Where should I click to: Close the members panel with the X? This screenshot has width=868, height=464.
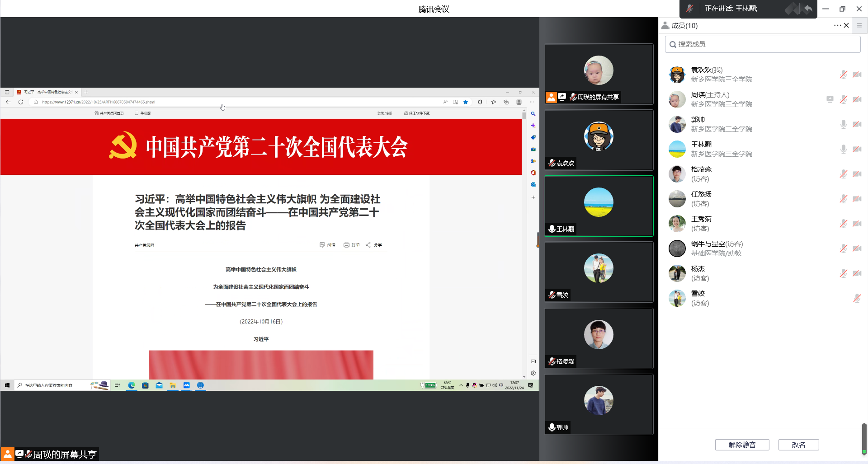(846, 26)
